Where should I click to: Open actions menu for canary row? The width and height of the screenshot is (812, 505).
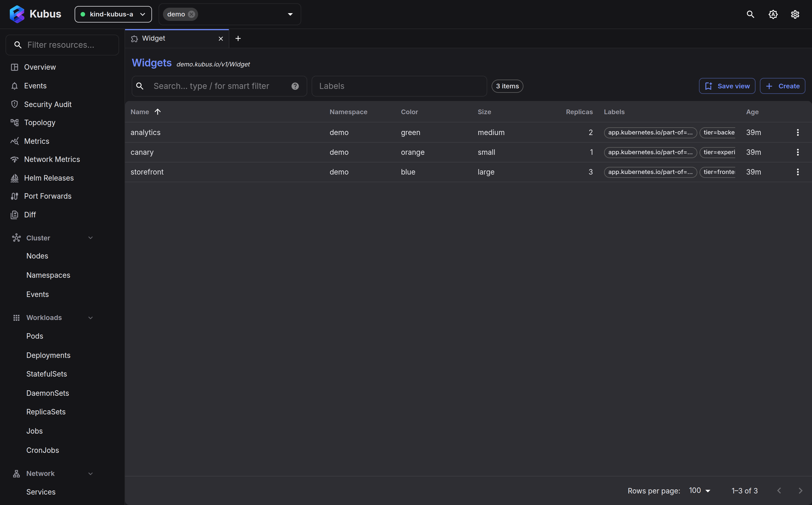tap(798, 152)
